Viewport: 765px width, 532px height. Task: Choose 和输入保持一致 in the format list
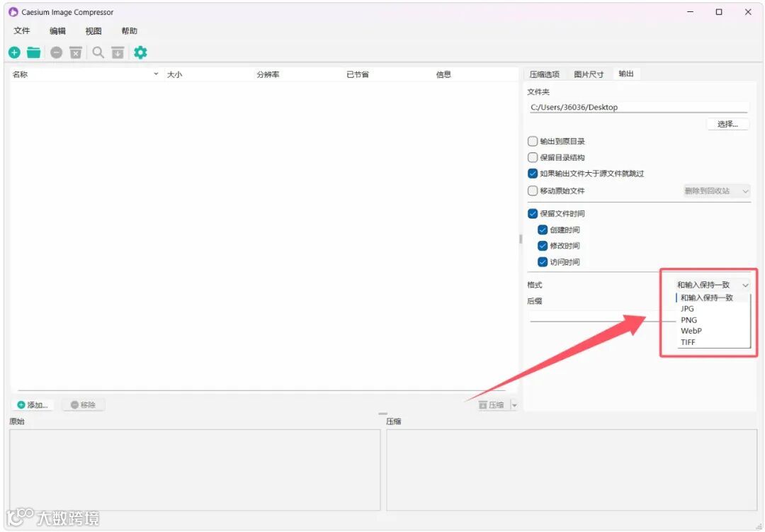[713, 298]
